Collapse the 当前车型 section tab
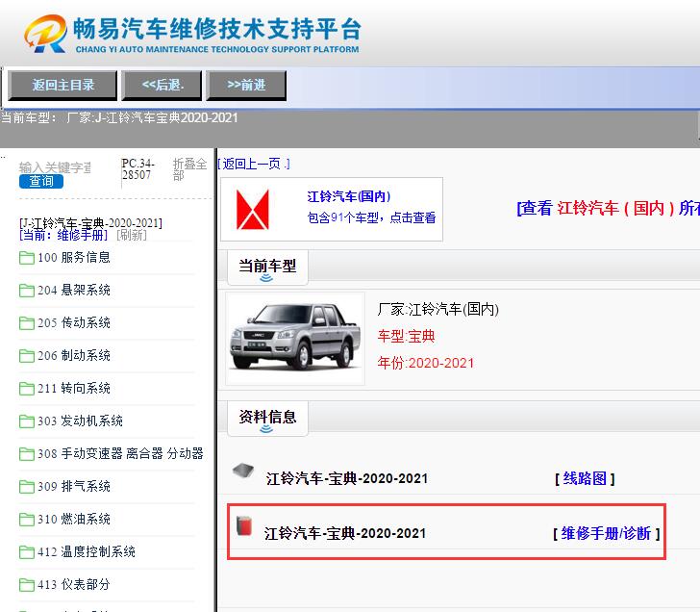700x612 pixels. click(267, 268)
